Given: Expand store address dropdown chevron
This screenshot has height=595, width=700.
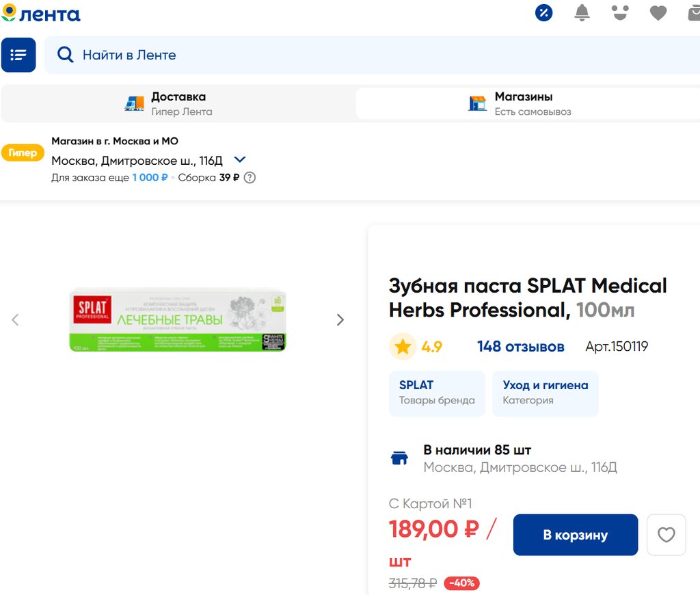Looking at the screenshot, I should point(240,159).
